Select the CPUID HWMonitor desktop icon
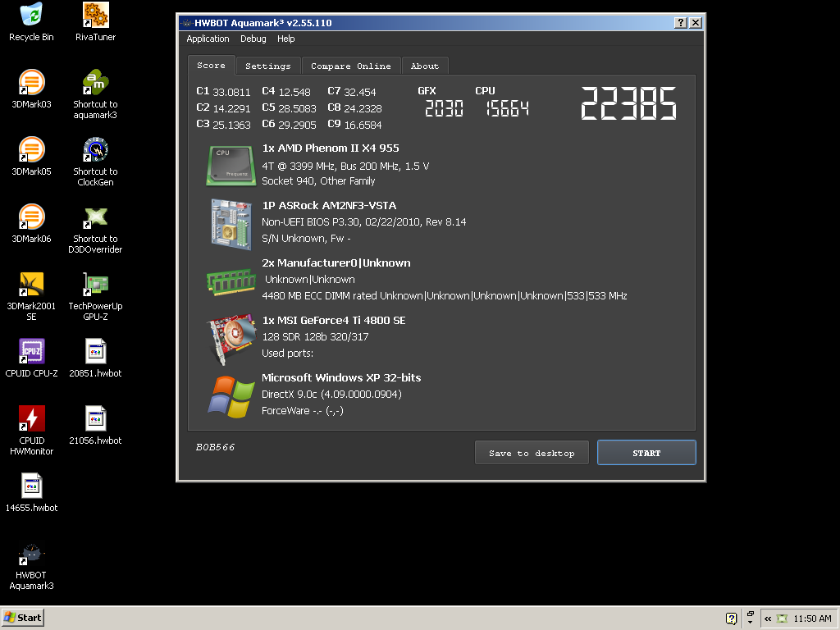 pyautogui.click(x=32, y=431)
